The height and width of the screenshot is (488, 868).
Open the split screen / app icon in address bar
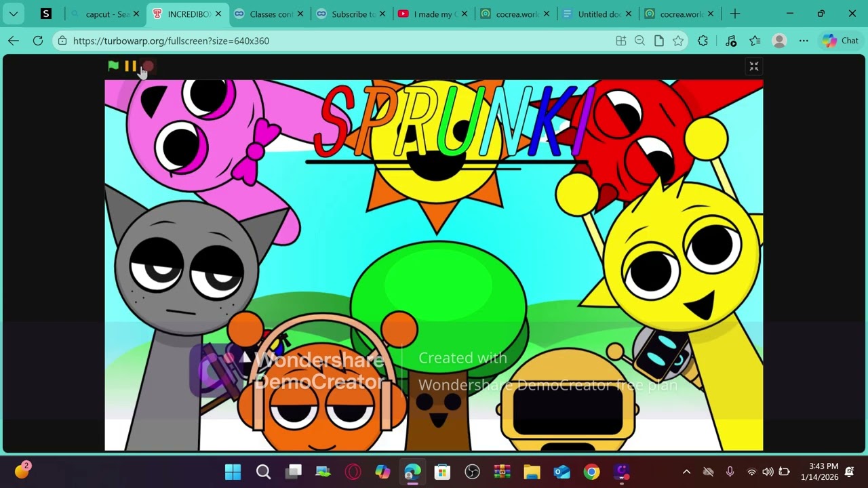pyautogui.click(x=620, y=41)
